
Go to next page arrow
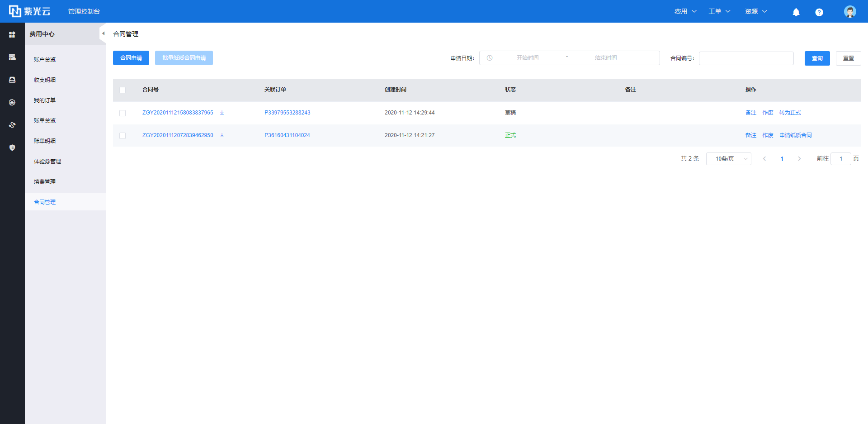tap(799, 159)
